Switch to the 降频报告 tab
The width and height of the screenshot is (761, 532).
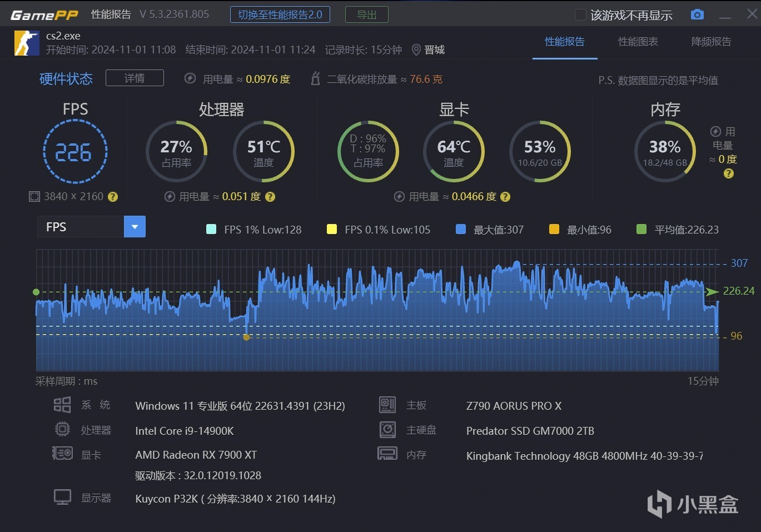[712, 42]
